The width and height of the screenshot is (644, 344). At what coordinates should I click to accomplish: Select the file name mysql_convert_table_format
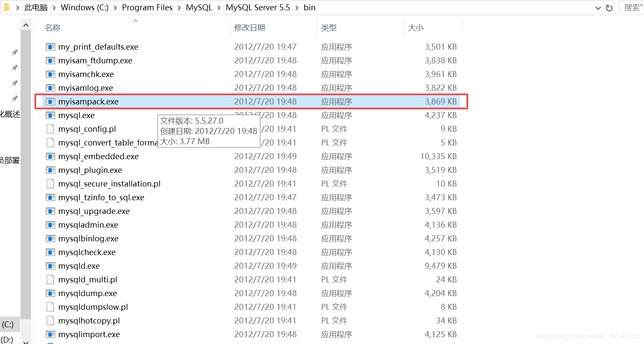108,143
